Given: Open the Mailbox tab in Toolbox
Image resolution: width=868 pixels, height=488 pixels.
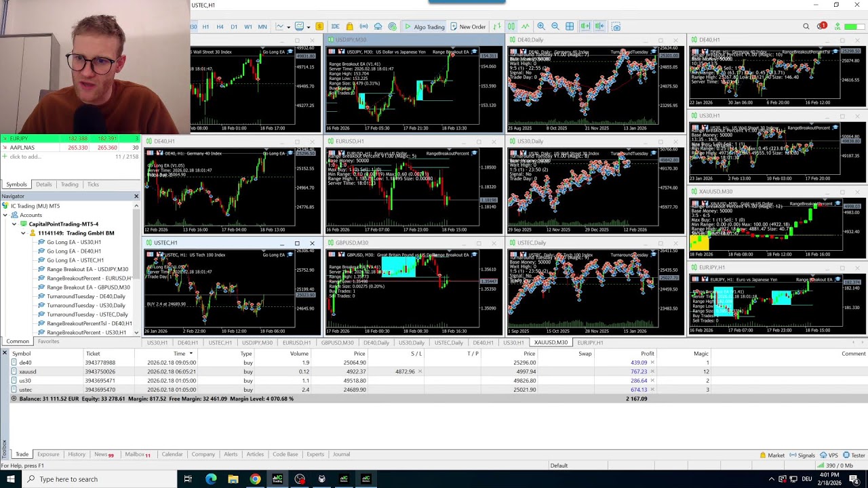Looking at the screenshot, I should (x=137, y=454).
